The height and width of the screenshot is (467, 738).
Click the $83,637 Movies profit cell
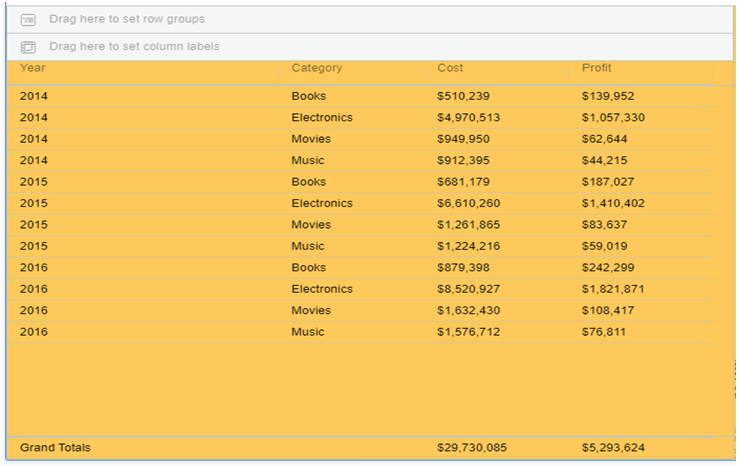click(x=604, y=225)
